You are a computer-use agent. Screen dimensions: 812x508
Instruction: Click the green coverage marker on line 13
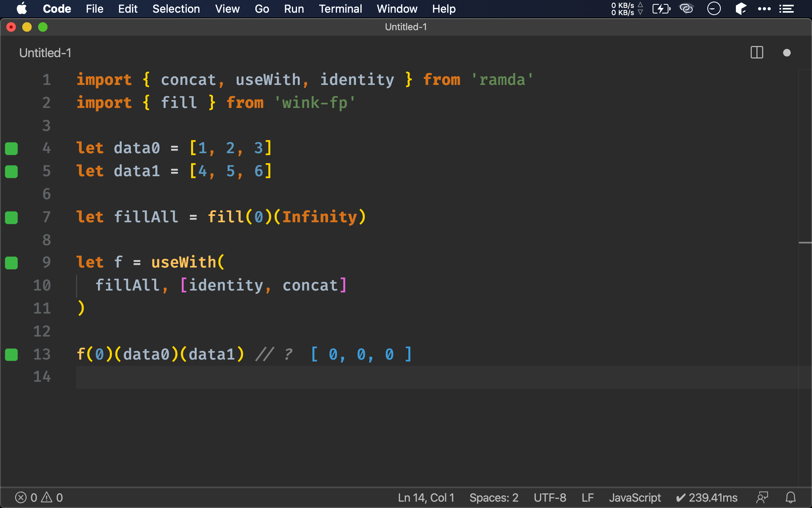(11, 354)
